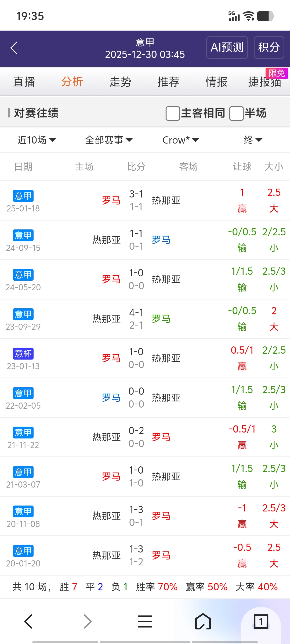This screenshot has width=290, height=644.
Task: Tap the 意甲 badge dated 25-01-18
Action: pos(23,196)
